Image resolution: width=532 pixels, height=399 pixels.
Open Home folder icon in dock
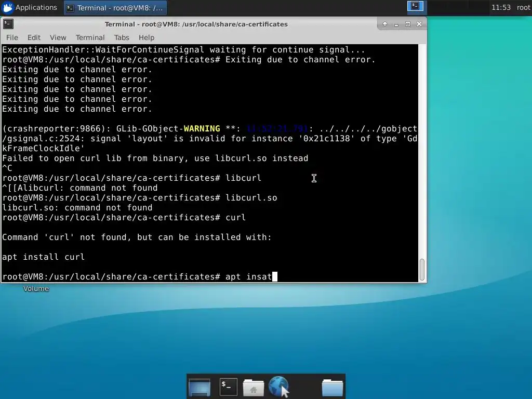(x=253, y=388)
